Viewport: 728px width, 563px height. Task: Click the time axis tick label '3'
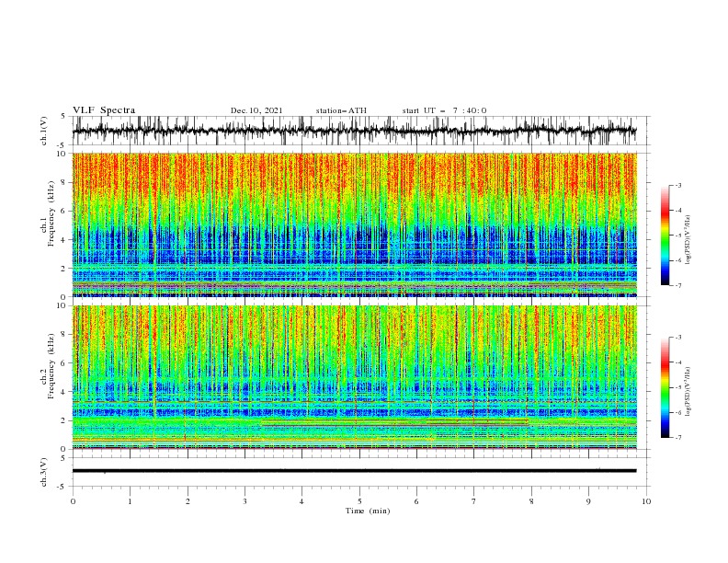[245, 501]
